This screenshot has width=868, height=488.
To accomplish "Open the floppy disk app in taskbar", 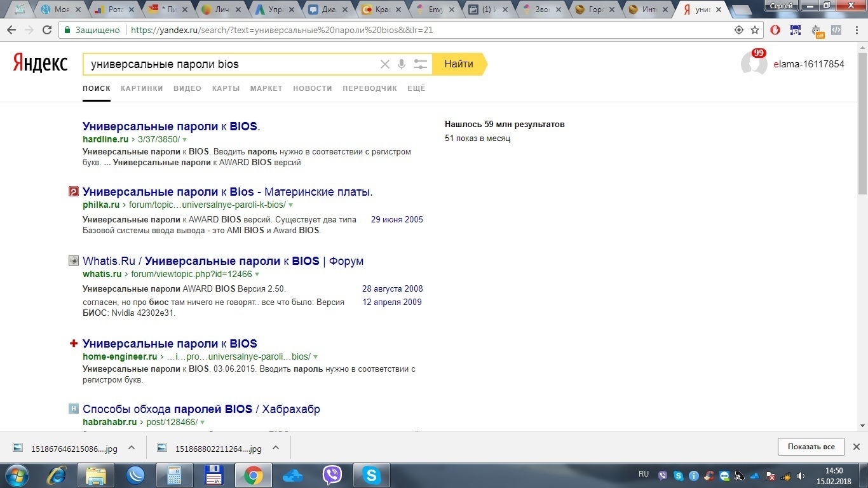I will 214,475.
